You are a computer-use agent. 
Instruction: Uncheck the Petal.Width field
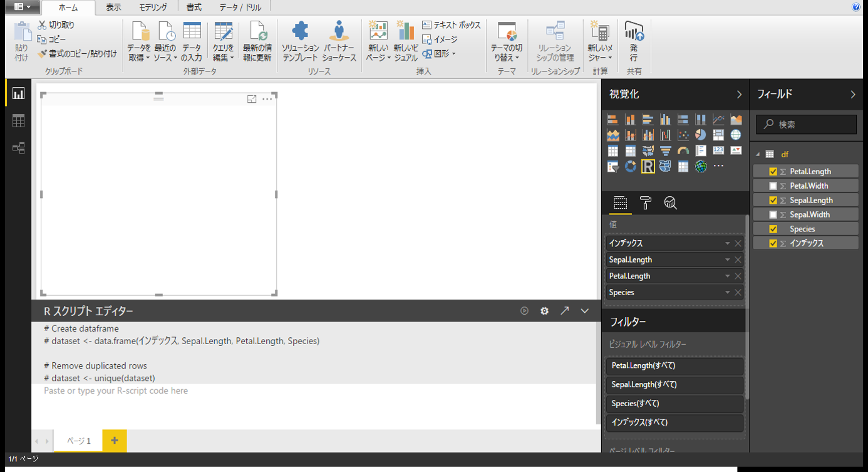[772, 186]
